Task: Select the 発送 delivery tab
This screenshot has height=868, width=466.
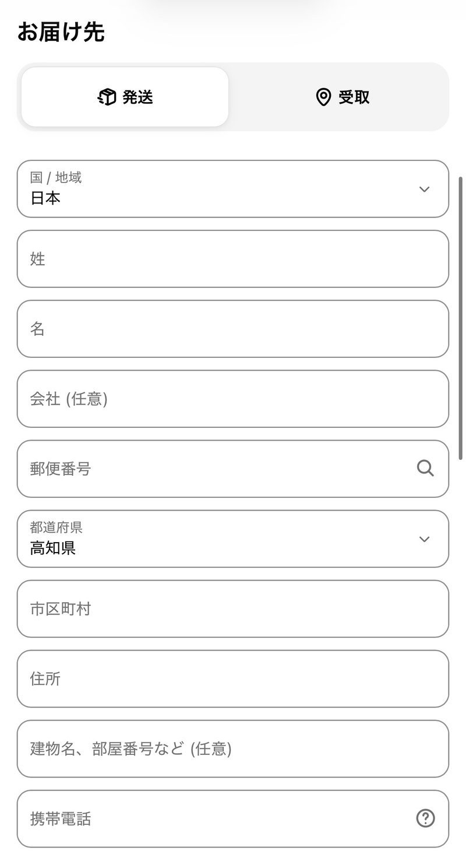Action: pyautogui.click(x=125, y=97)
